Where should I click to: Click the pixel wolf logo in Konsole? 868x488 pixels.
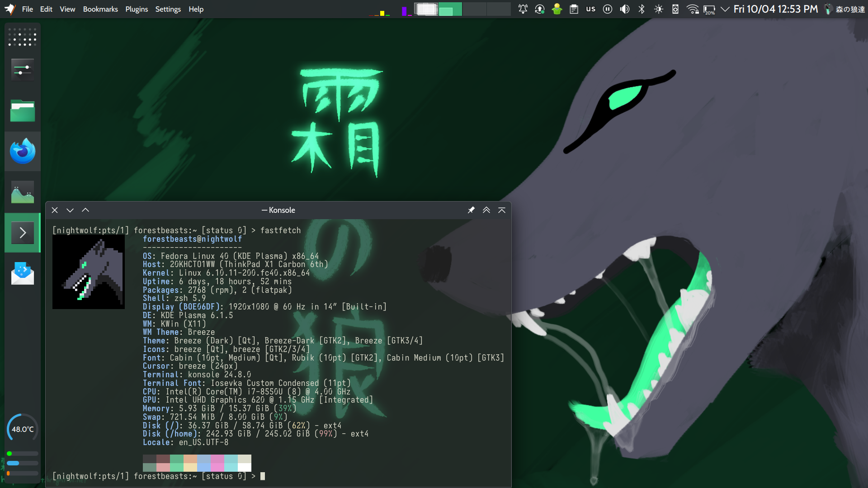click(x=89, y=272)
